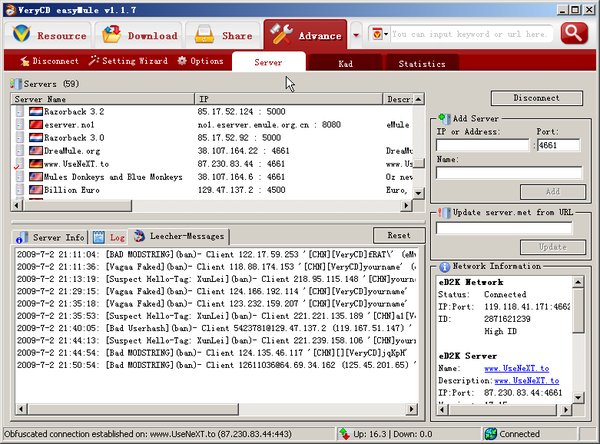Switch to the Kad tab
This screenshot has height=444, width=600.
(x=346, y=64)
